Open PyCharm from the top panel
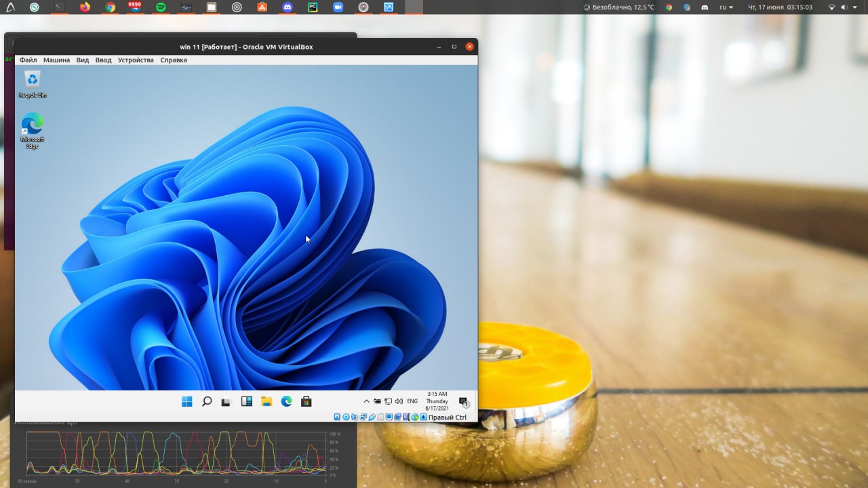The image size is (868, 488). click(313, 7)
